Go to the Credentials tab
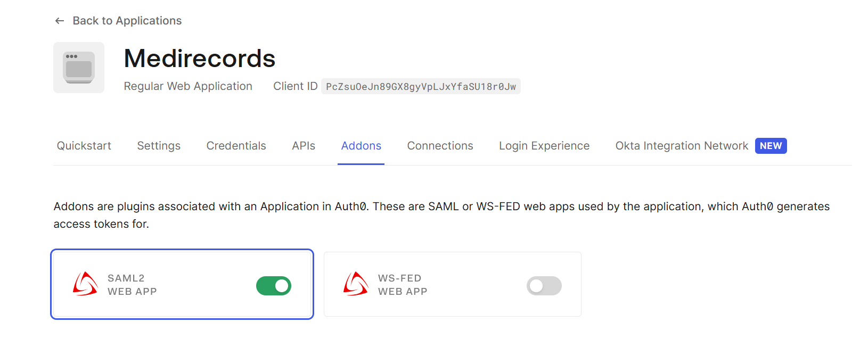 (236, 146)
